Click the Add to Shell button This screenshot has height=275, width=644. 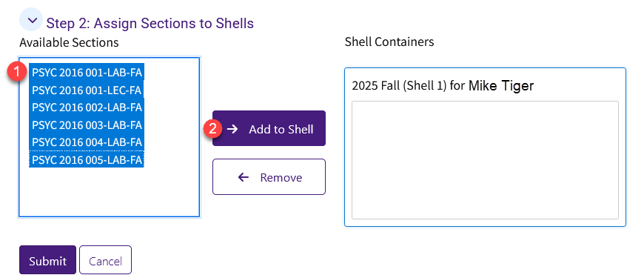click(x=269, y=128)
